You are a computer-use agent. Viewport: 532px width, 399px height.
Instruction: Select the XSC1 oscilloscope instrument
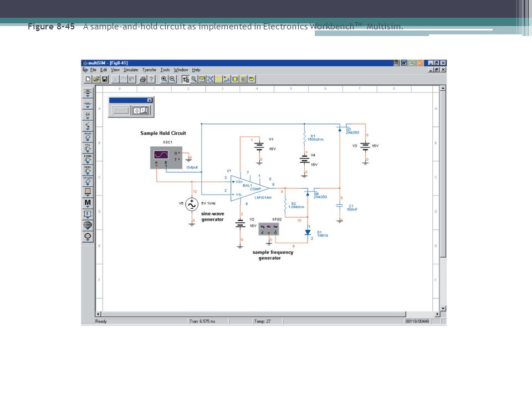point(166,157)
